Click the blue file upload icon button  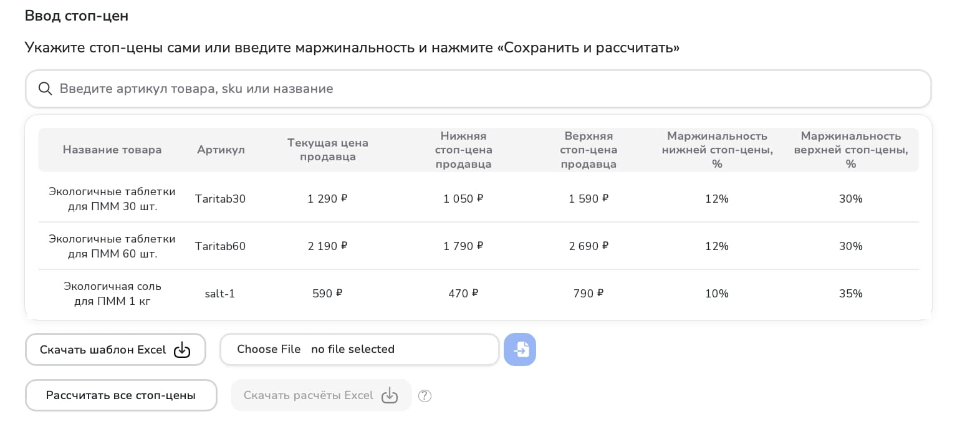[x=520, y=349]
